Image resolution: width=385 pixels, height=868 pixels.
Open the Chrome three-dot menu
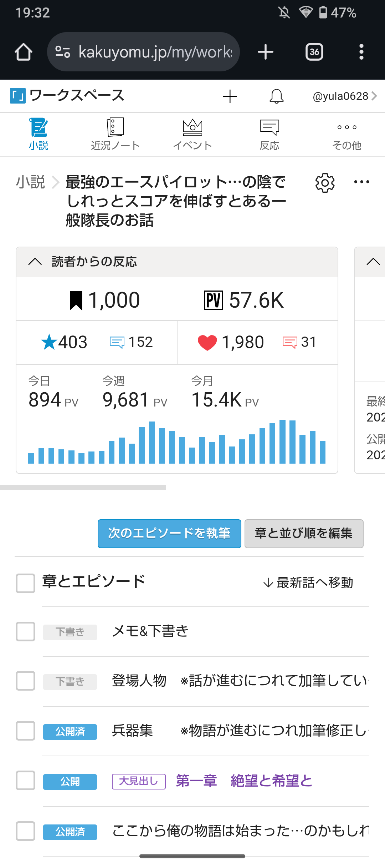[361, 52]
